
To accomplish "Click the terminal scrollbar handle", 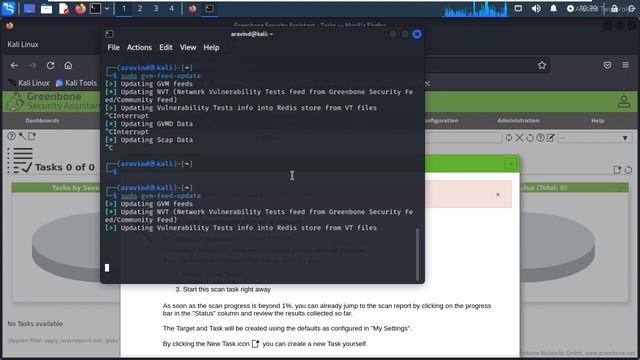I will click(x=417, y=255).
